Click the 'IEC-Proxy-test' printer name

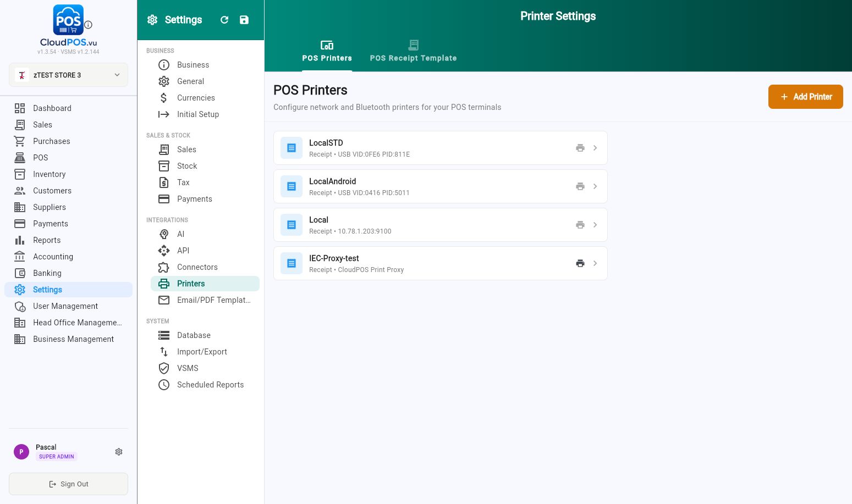[334, 258]
